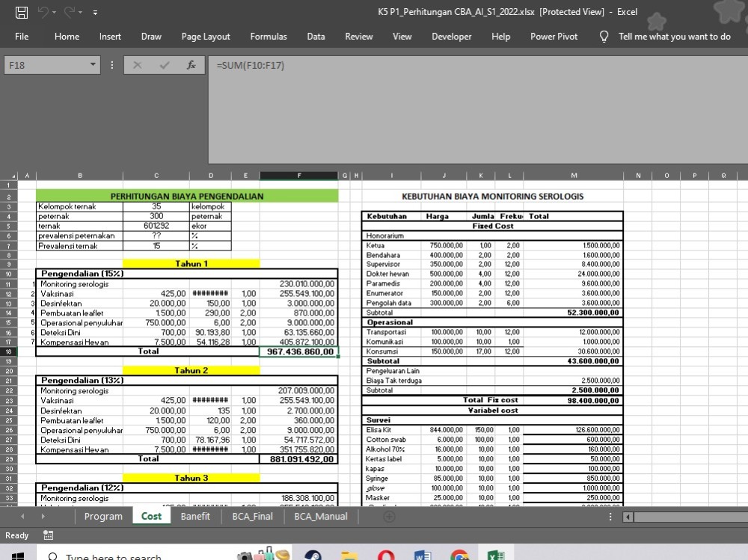Open the BCA_Manual sheet tab
748x560 pixels.
(321, 516)
